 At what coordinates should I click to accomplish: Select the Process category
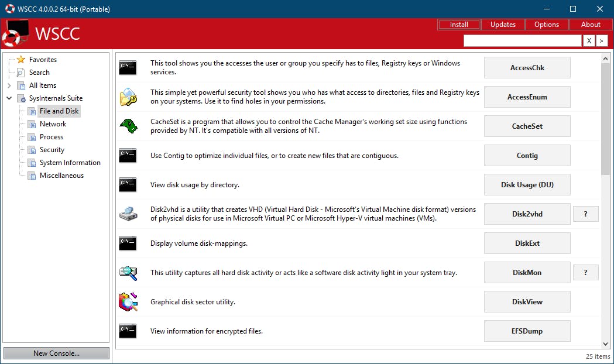click(x=52, y=137)
